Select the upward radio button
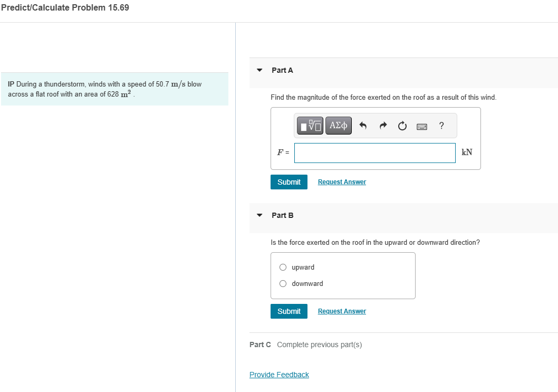The image size is (558, 392). tap(283, 267)
